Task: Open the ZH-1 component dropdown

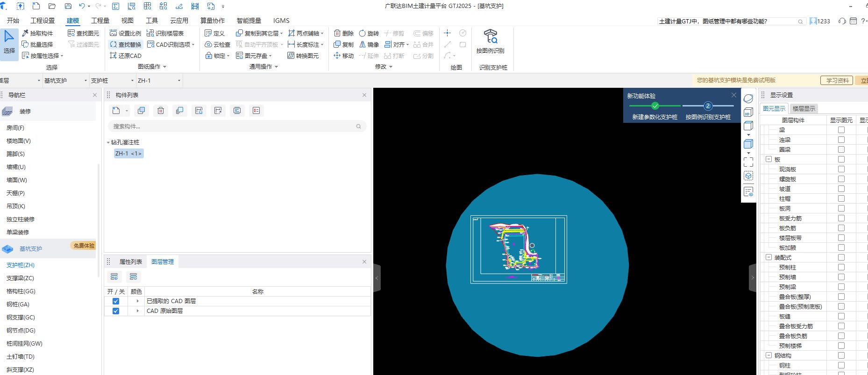Action: tap(159, 81)
